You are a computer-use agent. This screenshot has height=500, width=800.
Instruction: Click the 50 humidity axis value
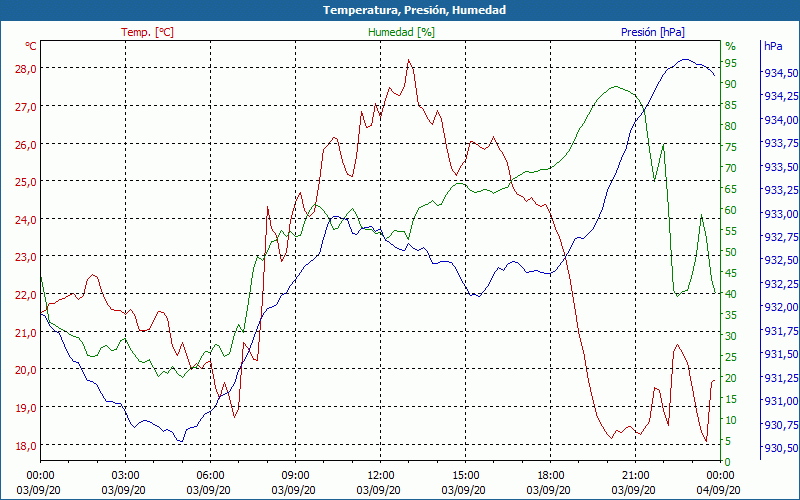pyautogui.click(x=731, y=252)
